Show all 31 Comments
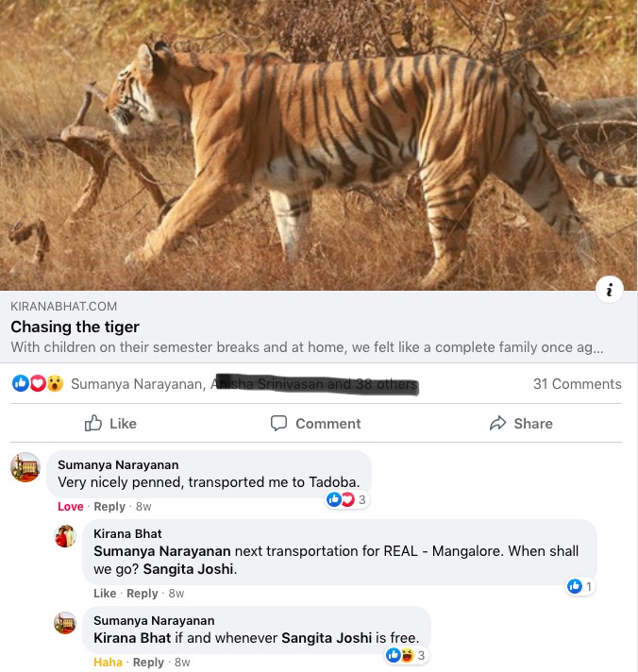This screenshot has height=672, width=638. pyautogui.click(x=577, y=384)
